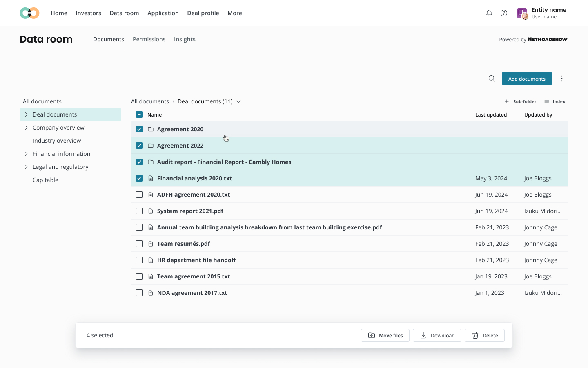588x368 pixels.
Task: Toggle the select-all checkbox in header
Action: [139, 114]
